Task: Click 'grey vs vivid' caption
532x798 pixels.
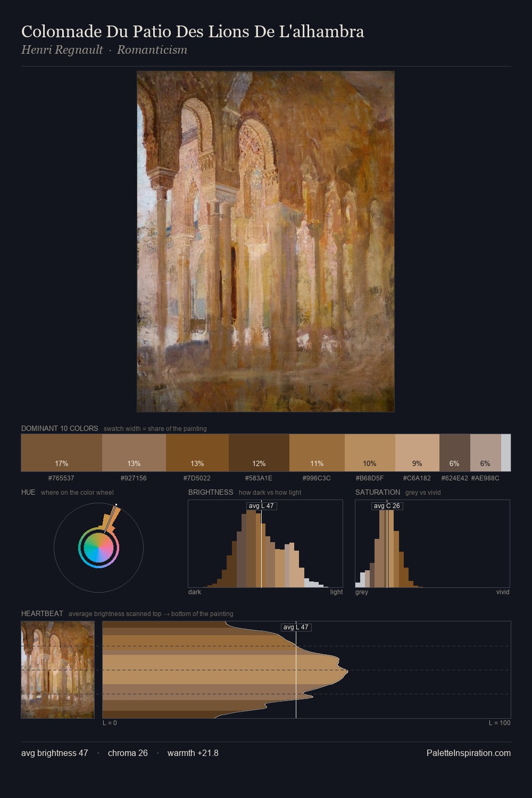Action: (x=423, y=492)
